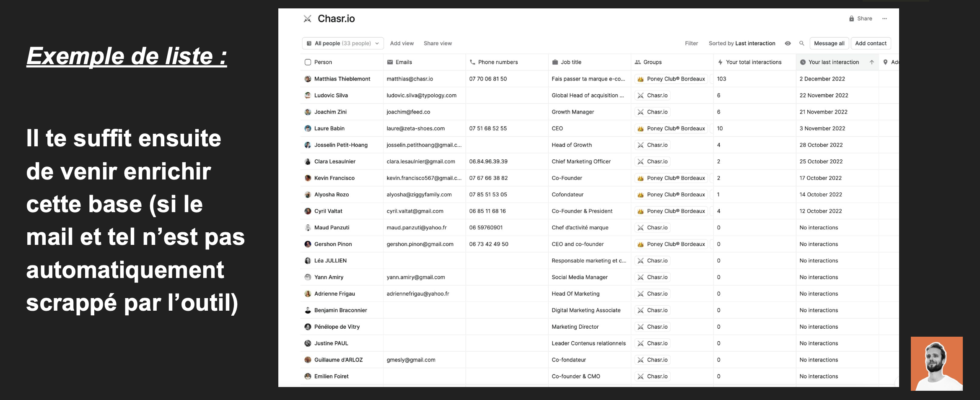Click presenter portrait thumbnail on orange background

click(936, 364)
